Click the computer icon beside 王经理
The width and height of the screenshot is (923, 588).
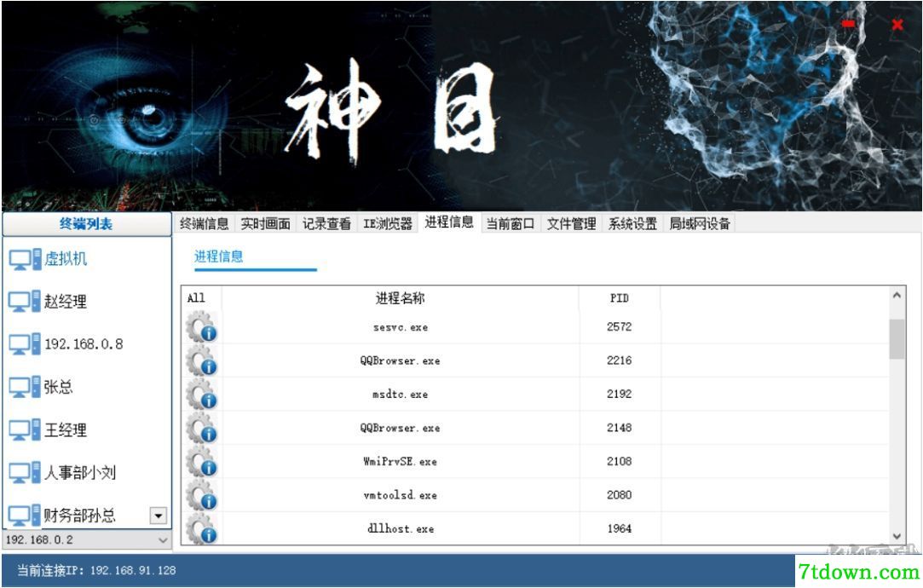pos(25,430)
